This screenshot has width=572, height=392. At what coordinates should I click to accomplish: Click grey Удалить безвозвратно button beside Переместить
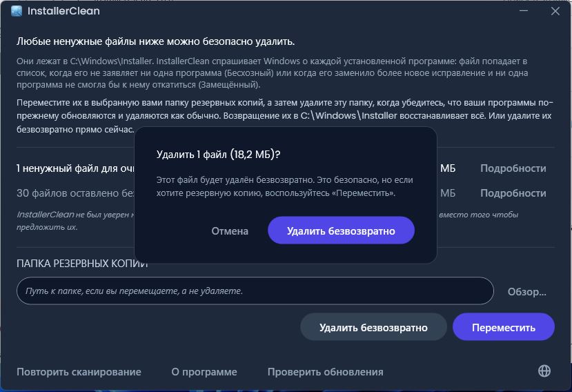click(373, 327)
